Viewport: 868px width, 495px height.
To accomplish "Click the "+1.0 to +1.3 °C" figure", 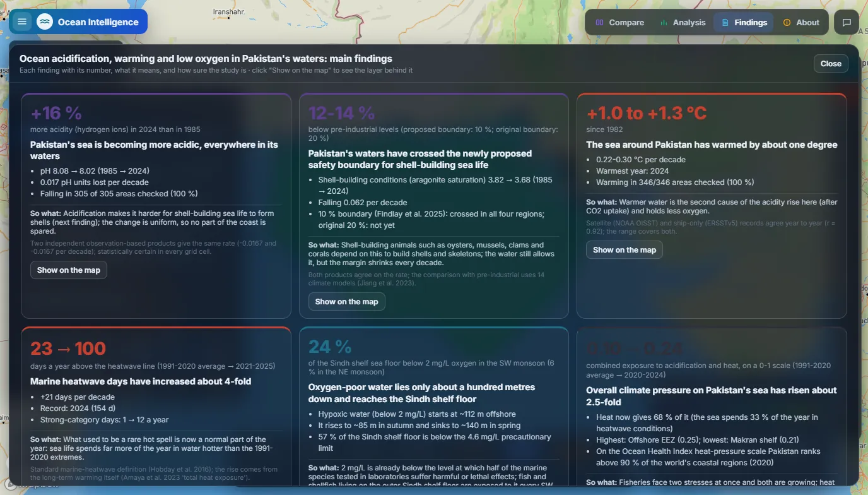I will (647, 113).
